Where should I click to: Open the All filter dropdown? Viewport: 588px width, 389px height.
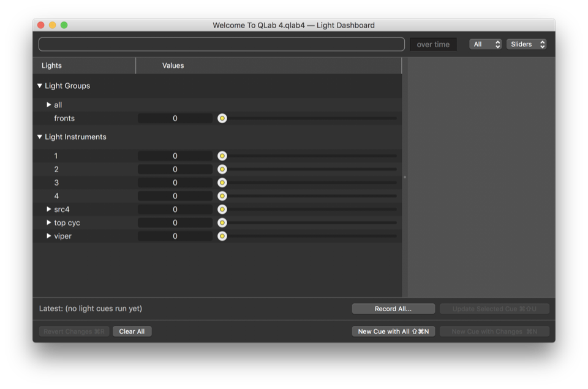click(486, 44)
